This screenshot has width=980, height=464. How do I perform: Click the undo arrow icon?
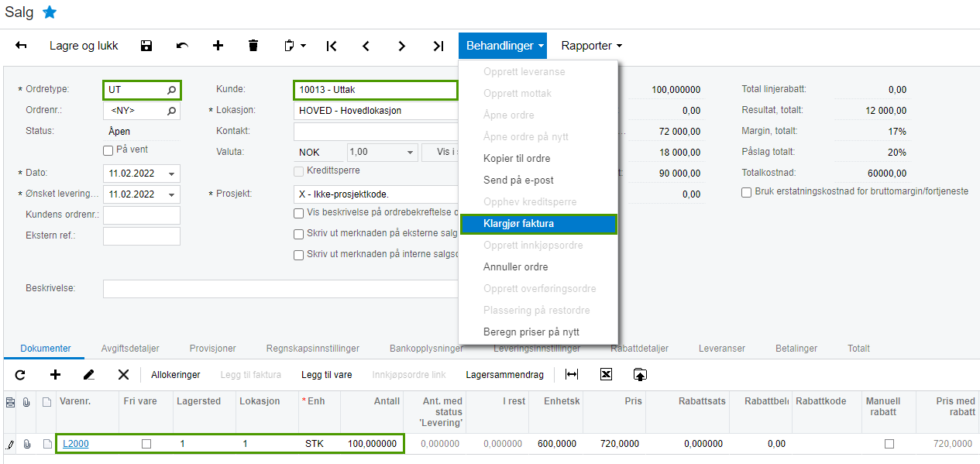[x=182, y=46]
